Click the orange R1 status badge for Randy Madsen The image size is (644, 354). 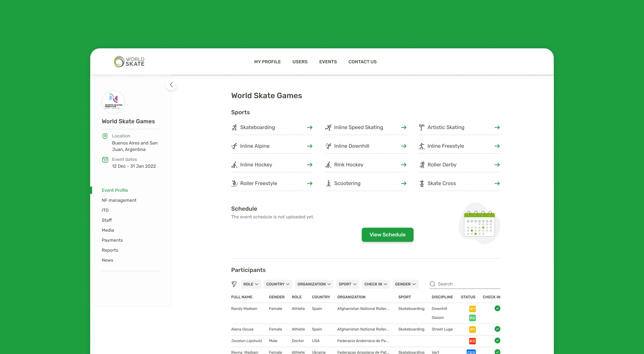[x=472, y=309]
